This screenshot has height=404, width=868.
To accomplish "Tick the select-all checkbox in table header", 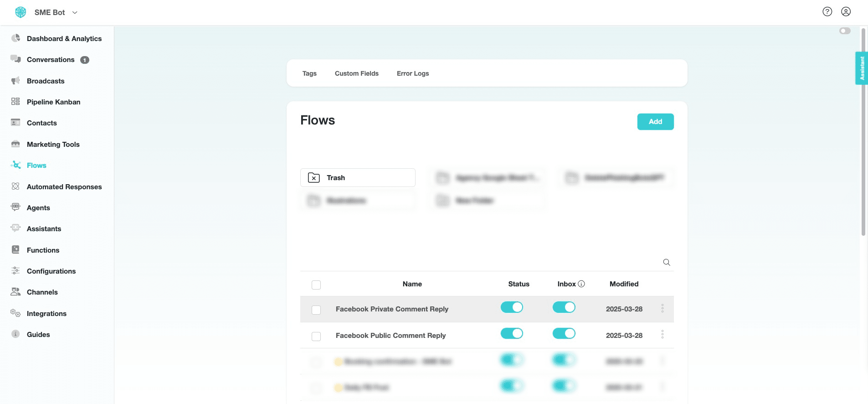I will coord(316,285).
